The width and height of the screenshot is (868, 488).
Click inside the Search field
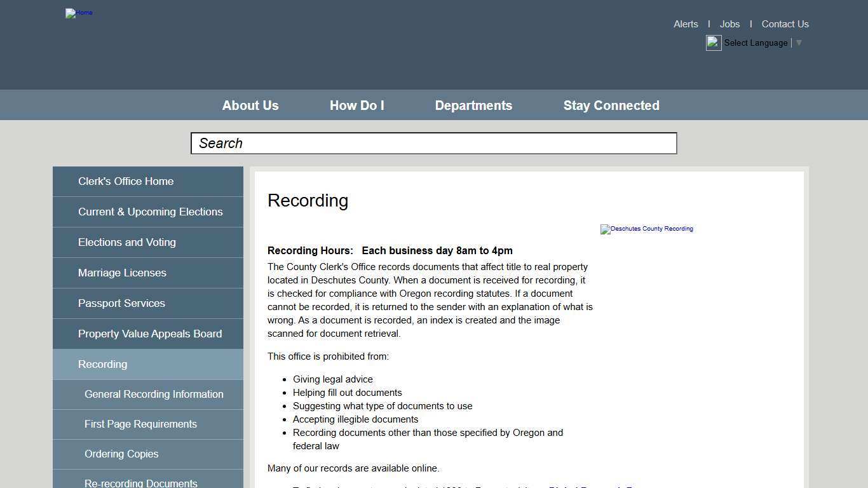point(433,144)
